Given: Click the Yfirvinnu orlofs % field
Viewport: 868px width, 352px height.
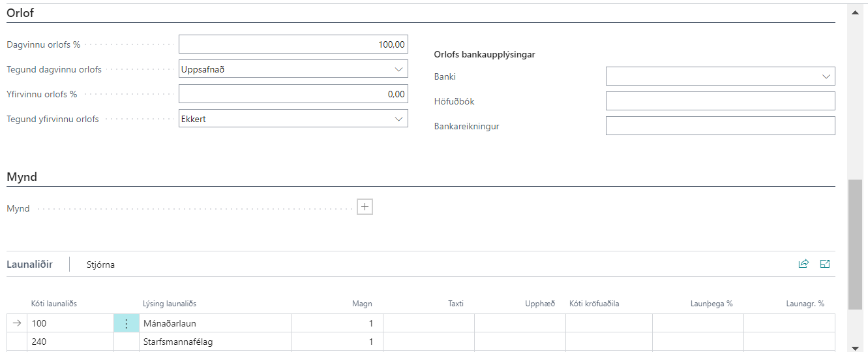Looking at the screenshot, I should tap(293, 94).
